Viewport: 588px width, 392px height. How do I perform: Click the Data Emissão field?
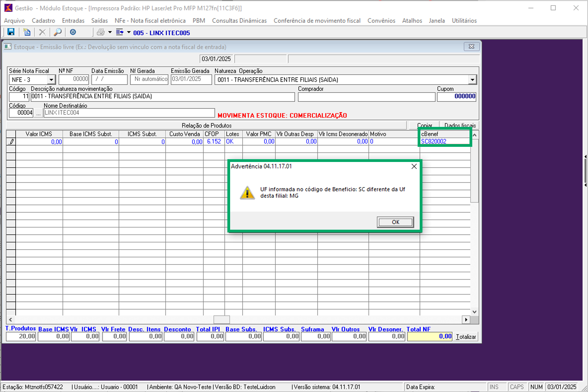pos(110,79)
